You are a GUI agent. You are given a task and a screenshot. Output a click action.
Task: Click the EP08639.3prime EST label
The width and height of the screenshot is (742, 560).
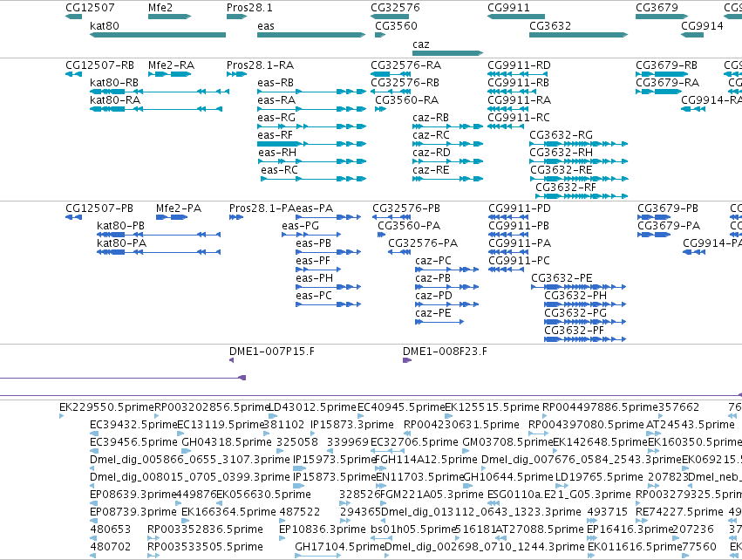coord(133,495)
